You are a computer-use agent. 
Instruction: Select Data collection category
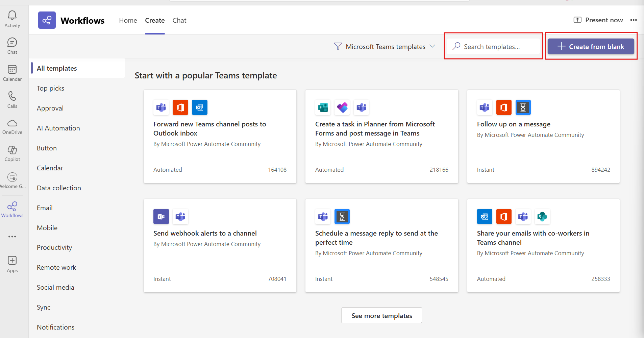[77, 188]
